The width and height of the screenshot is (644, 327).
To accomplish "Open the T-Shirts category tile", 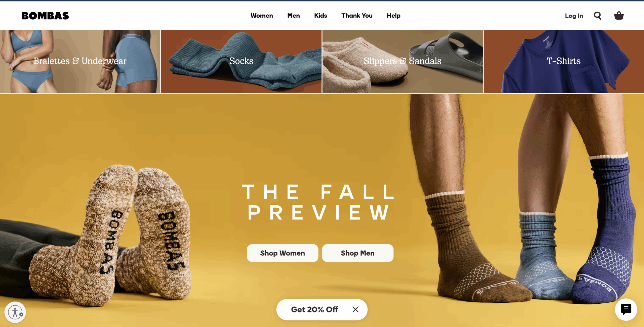I will (564, 62).
